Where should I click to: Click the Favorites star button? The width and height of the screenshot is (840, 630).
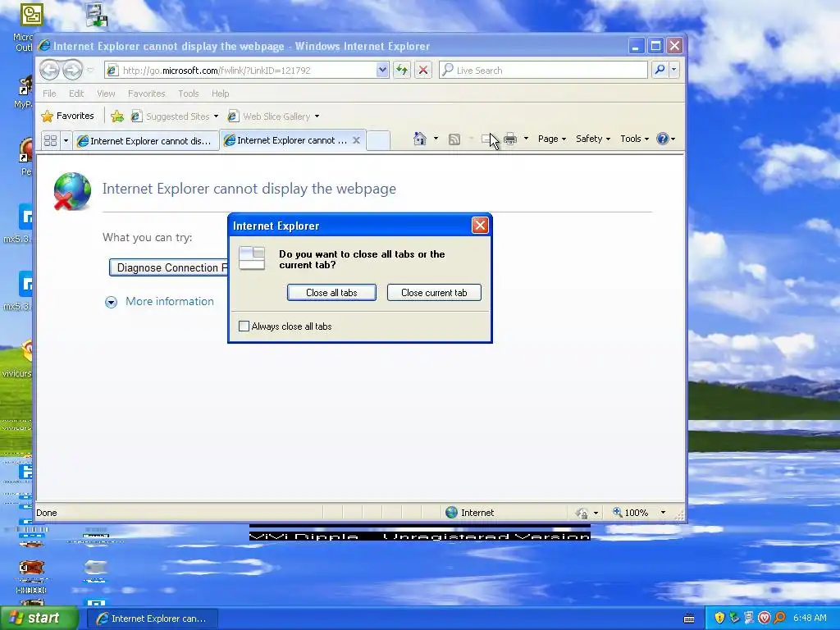[68, 116]
